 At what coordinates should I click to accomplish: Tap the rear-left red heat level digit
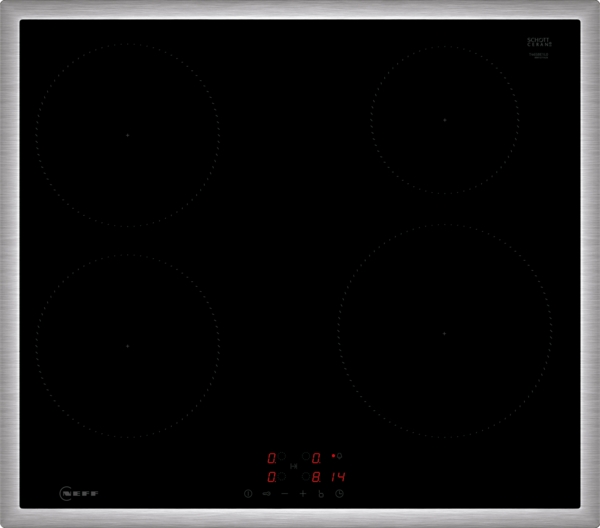point(271,458)
